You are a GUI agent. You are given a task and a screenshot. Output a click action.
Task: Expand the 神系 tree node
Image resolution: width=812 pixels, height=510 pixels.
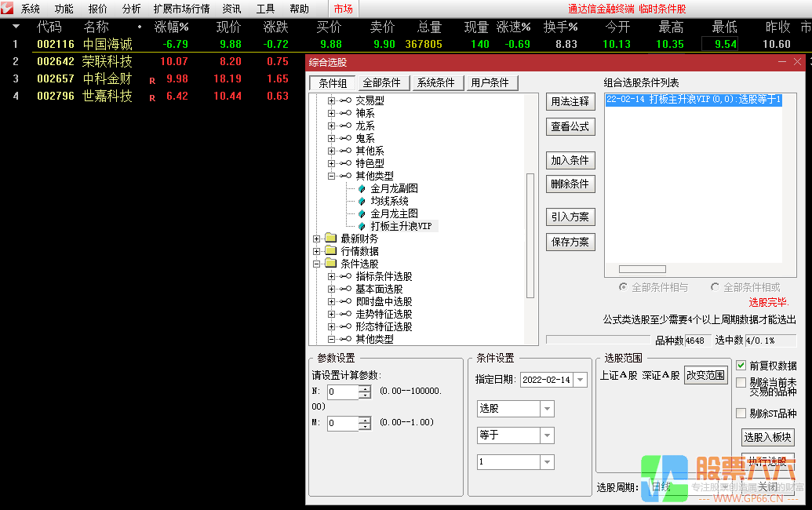pyautogui.click(x=331, y=113)
